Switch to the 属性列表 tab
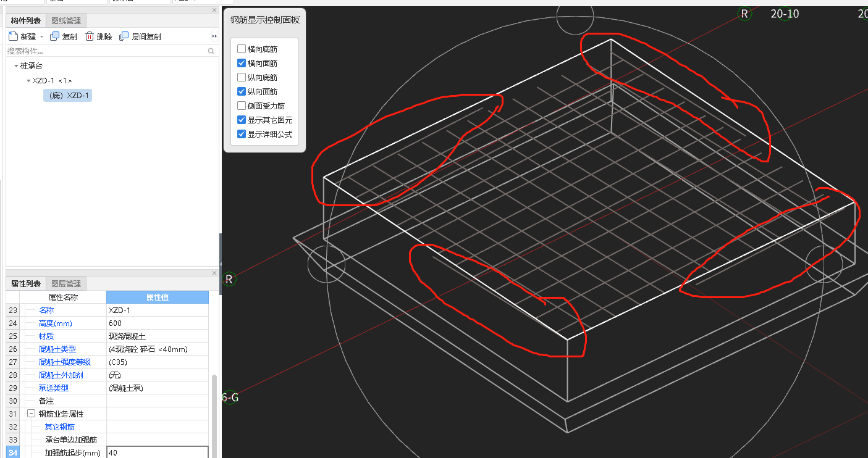 [26, 284]
